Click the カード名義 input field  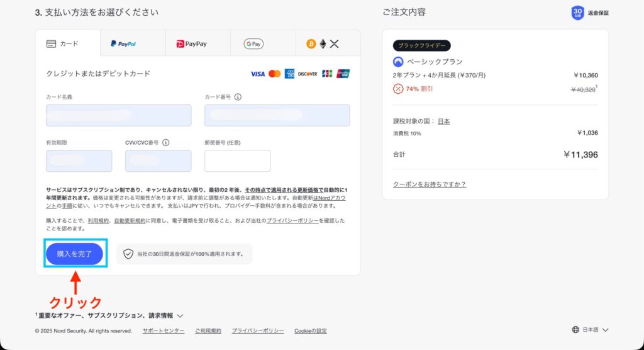(x=118, y=115)
